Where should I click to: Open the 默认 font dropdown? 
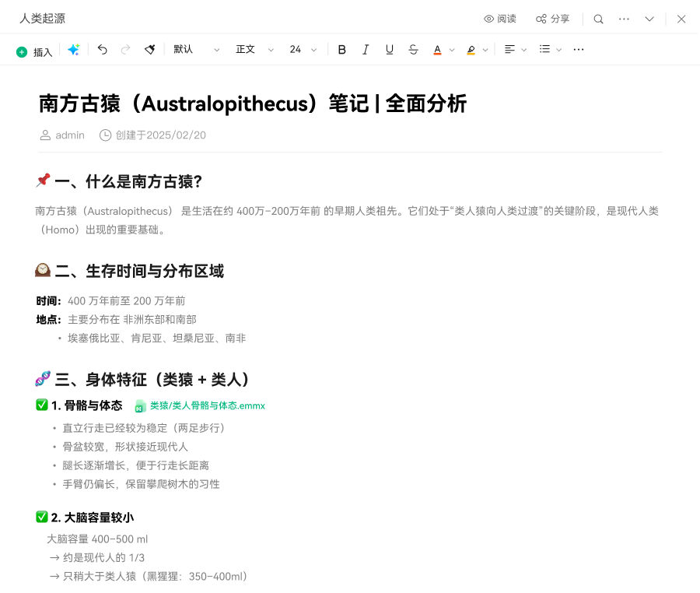196,50
